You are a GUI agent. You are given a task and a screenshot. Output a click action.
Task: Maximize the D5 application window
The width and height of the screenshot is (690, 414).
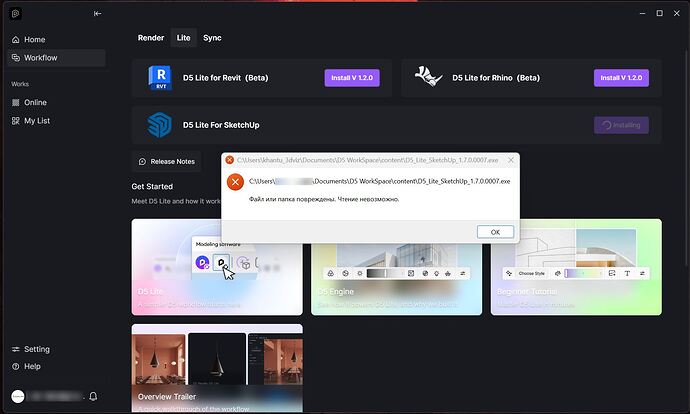click(x=660, y=13)
